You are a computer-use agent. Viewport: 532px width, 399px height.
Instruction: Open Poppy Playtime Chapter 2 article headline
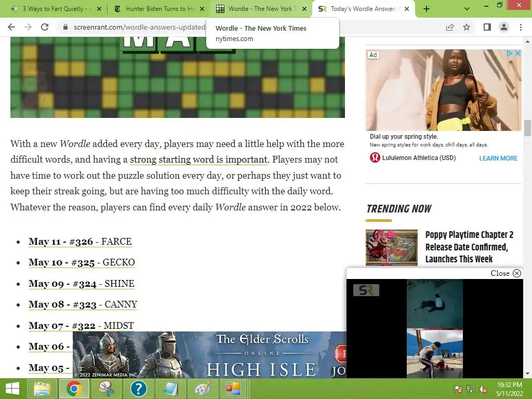tap(469, 247)
